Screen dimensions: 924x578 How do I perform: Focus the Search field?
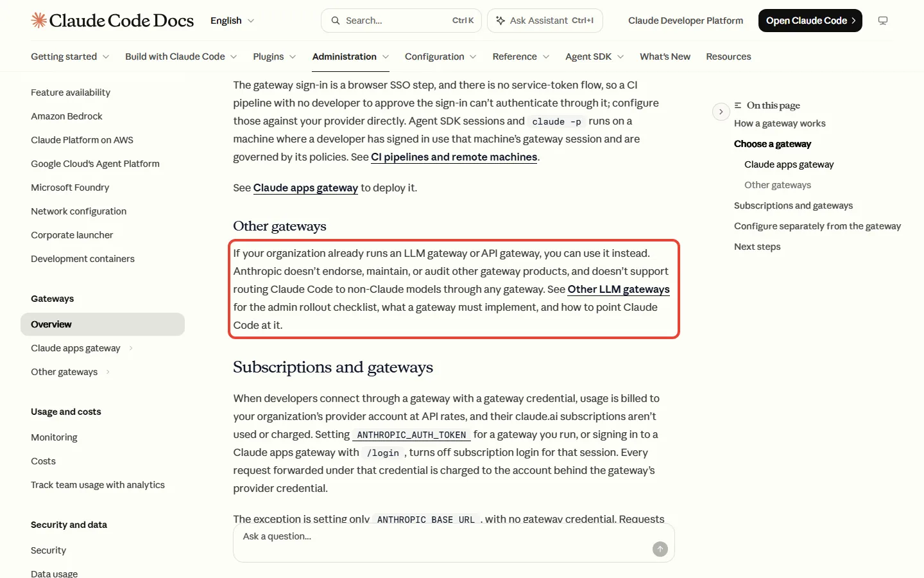(x=401, y=21)
